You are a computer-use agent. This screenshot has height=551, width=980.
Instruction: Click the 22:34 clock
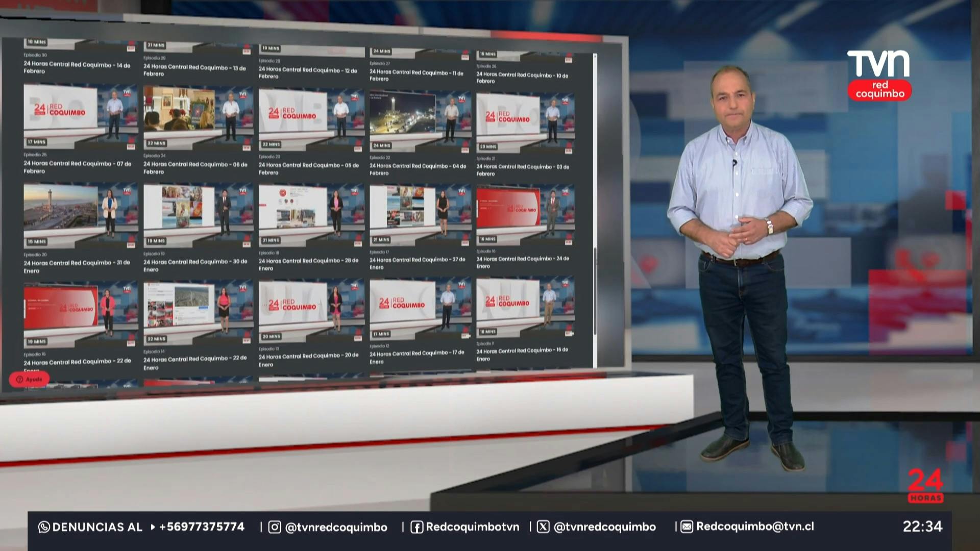pos(922,527)
